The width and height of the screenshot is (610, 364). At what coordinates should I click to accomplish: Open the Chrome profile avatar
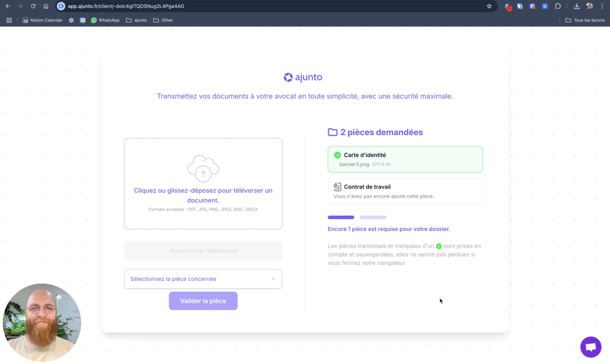(589, 6)
